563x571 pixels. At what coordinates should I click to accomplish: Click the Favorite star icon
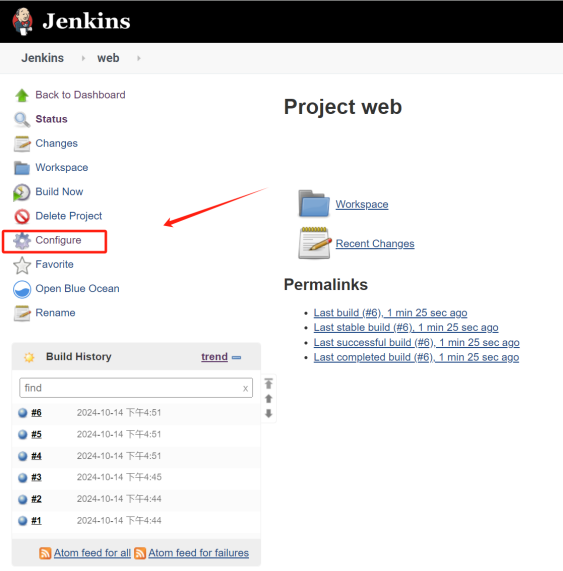[22, 265]
